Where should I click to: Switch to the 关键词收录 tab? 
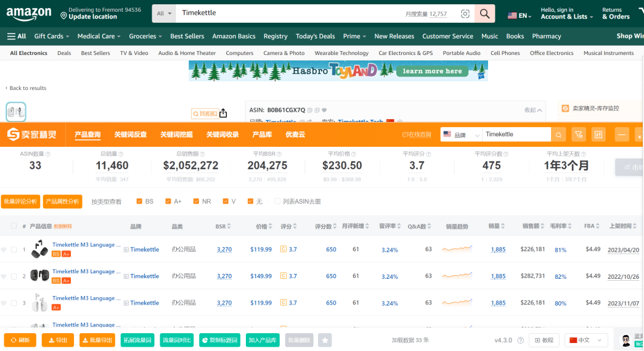pyautogui.click(x=222, y=134)
